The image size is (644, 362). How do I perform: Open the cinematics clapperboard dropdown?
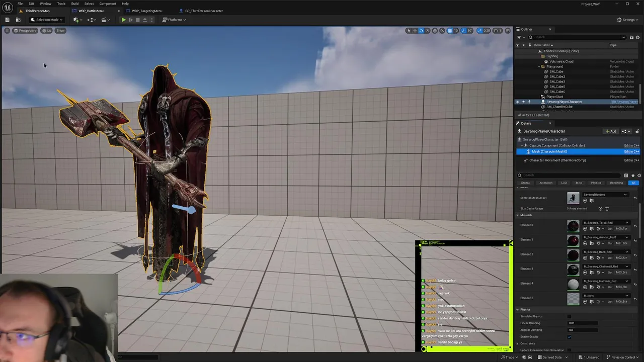[105, 20]
